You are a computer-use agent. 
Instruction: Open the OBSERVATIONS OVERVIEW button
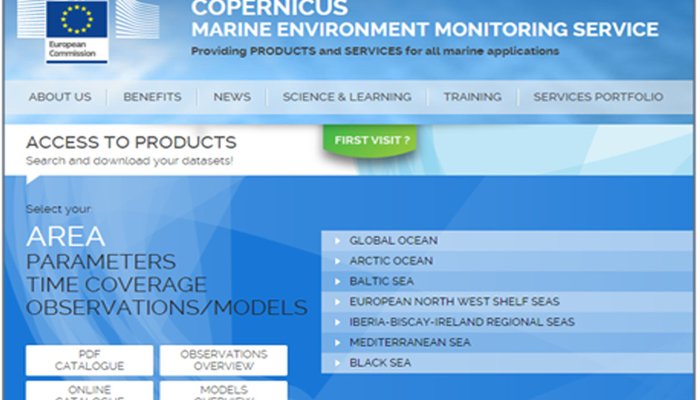pyautogui.click(x=224, y=360)
